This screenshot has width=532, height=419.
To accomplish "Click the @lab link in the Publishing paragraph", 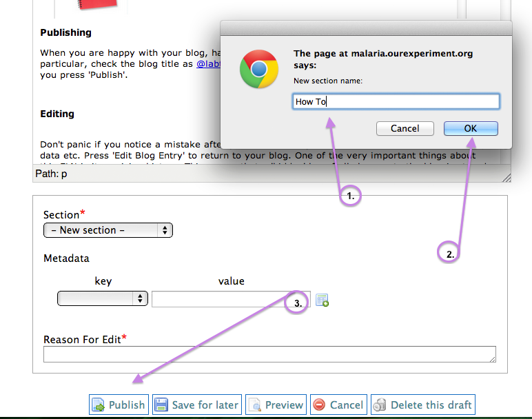I will tap(208, 64).
